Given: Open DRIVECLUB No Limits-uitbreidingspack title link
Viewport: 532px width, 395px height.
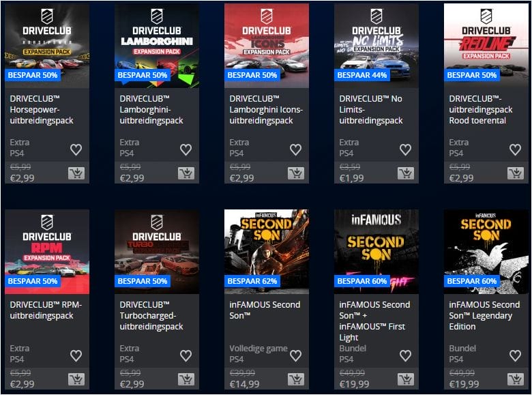Looking at the screenshot, I should click(x=371, y=110).
